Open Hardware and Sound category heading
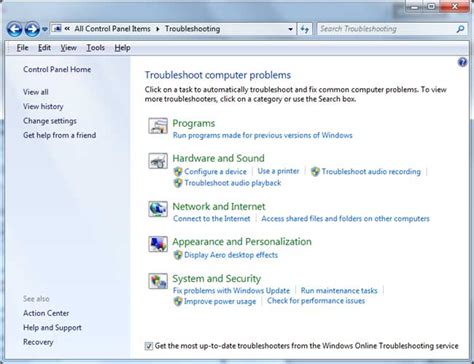Image resolution: width=474 pixels, height=364 pixels. pyautogui.click(x=218, y=158)
